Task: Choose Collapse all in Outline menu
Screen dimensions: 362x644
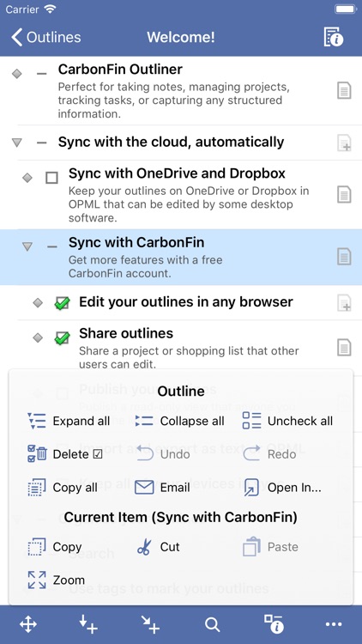Action: click(x=180, y=421)
